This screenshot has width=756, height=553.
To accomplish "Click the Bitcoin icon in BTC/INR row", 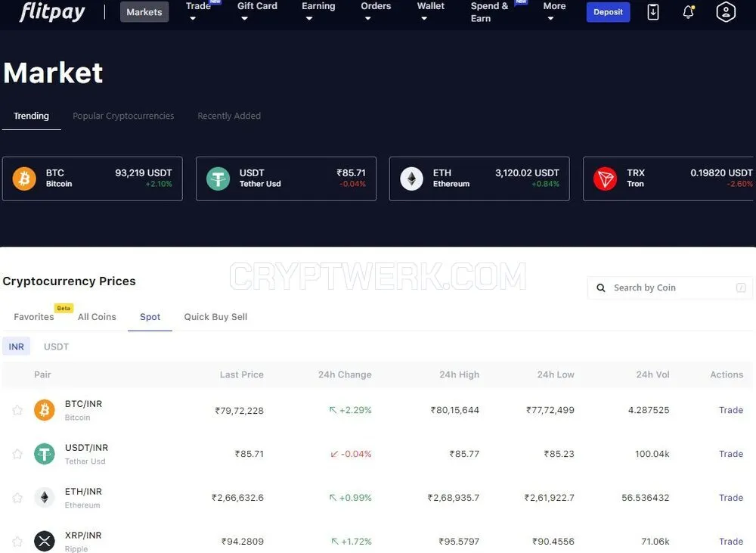I will [x=45, y=410].
